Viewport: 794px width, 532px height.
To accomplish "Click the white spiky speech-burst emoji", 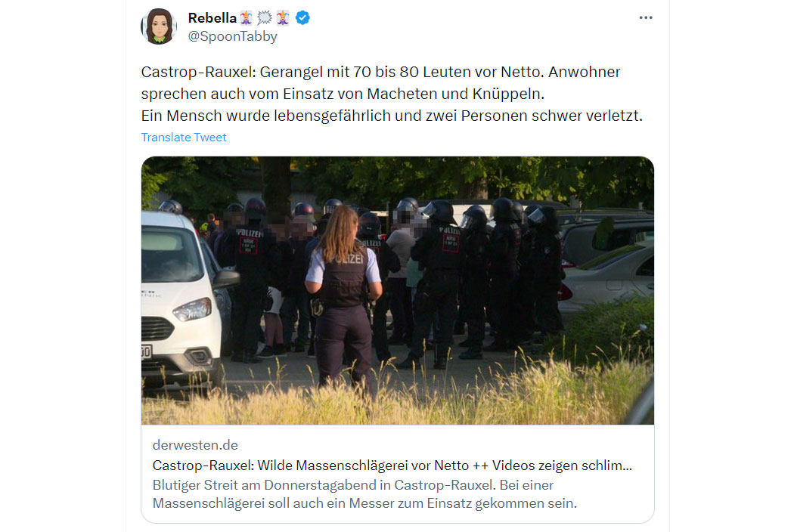I will pos(265,17).
